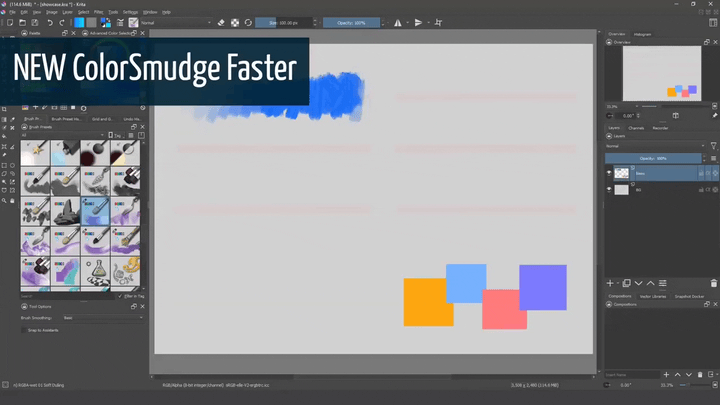Add a new layer
Screen dimensions: 720x405
(x=610, y=283)
